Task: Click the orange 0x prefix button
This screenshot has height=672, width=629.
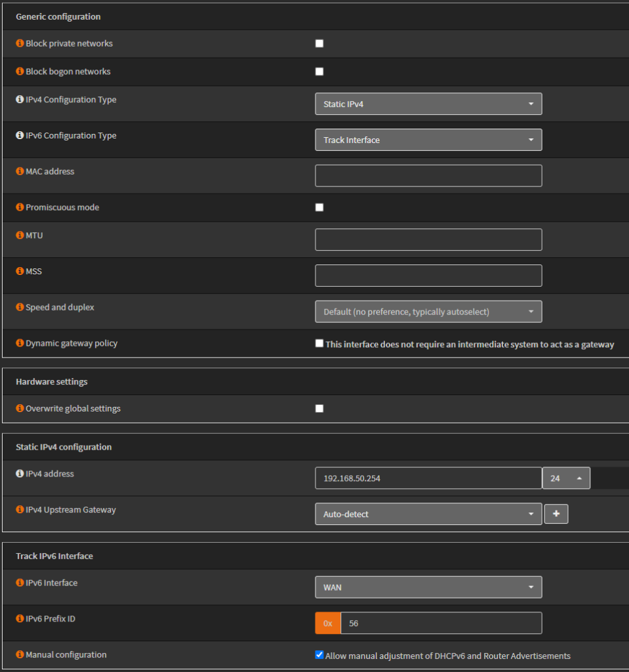Action: coord(328,623)
